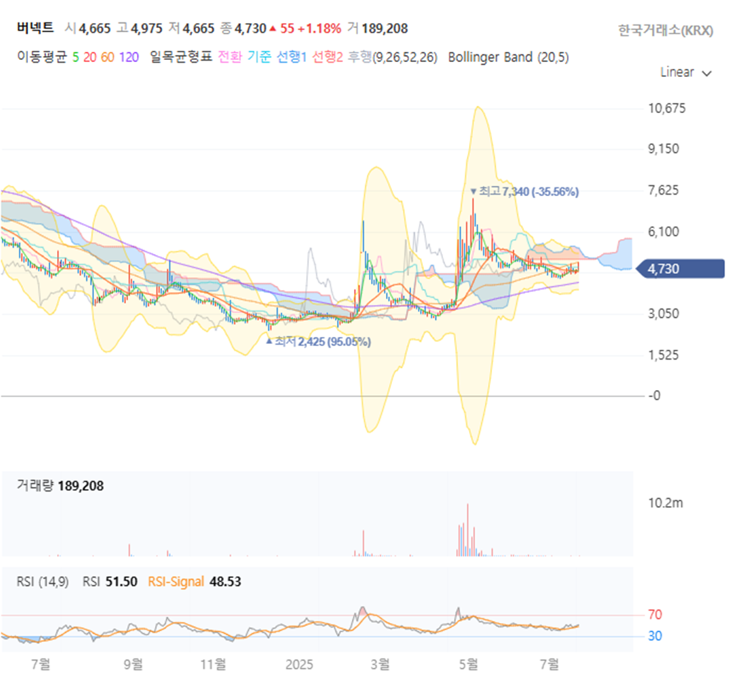Click the 4,730 current price tag

[x=680, y=269]
